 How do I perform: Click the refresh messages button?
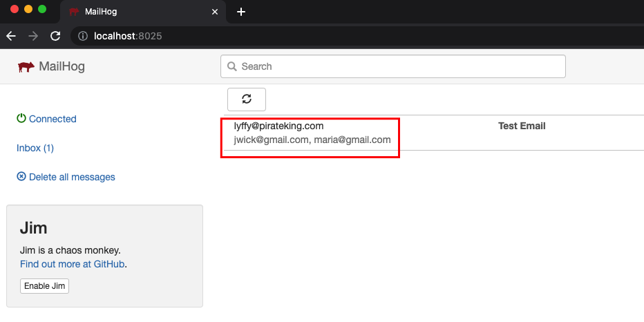[x=247, y=100]
